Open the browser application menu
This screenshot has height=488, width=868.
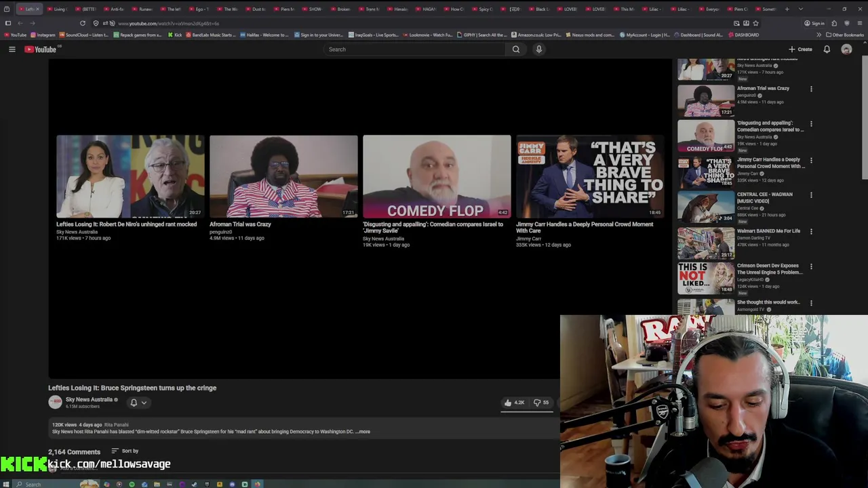(x=859, y=23)
